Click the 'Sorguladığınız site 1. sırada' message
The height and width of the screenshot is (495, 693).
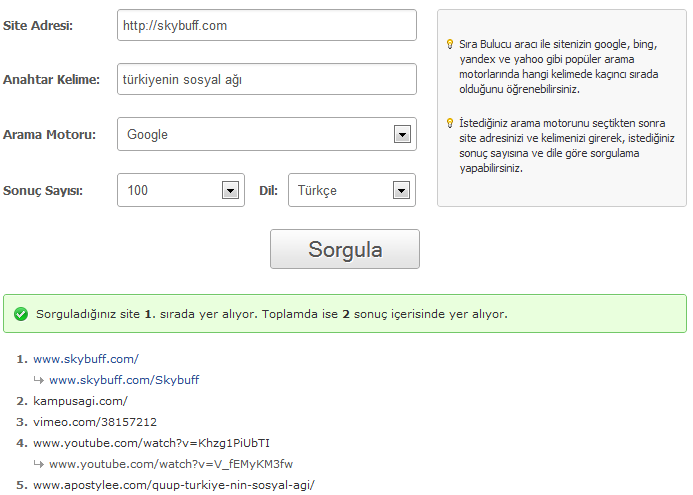click(x=272, y=314)
